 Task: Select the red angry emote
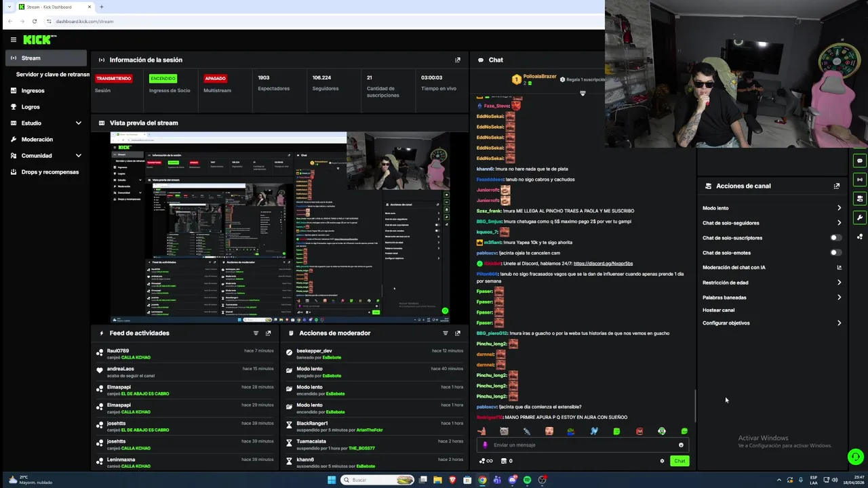[x=639, y=431]
